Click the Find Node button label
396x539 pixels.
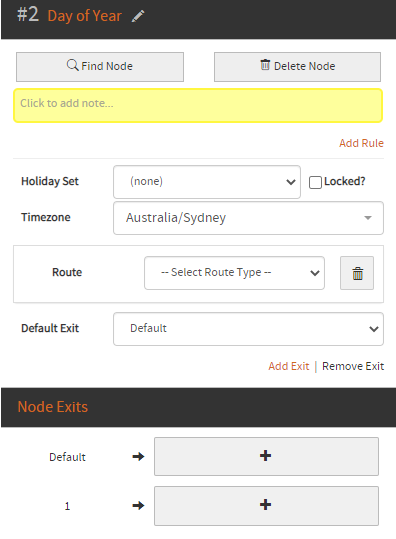pos(107,66)
